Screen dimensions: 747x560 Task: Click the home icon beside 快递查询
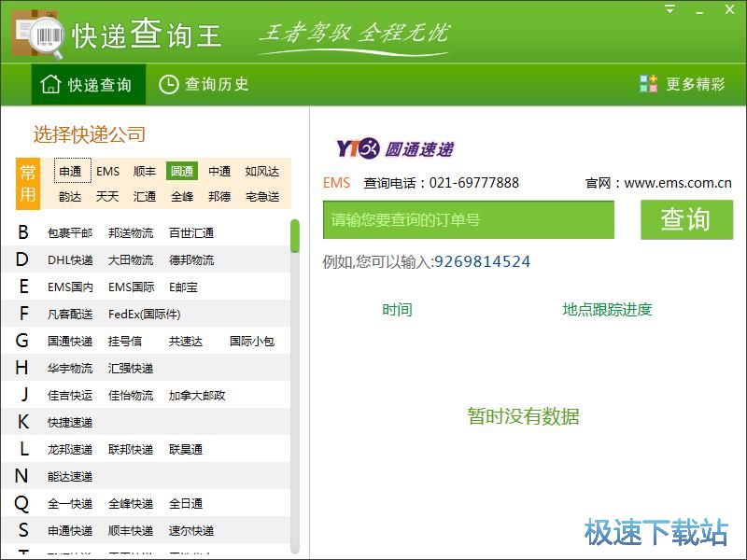[x=50, y=85]
